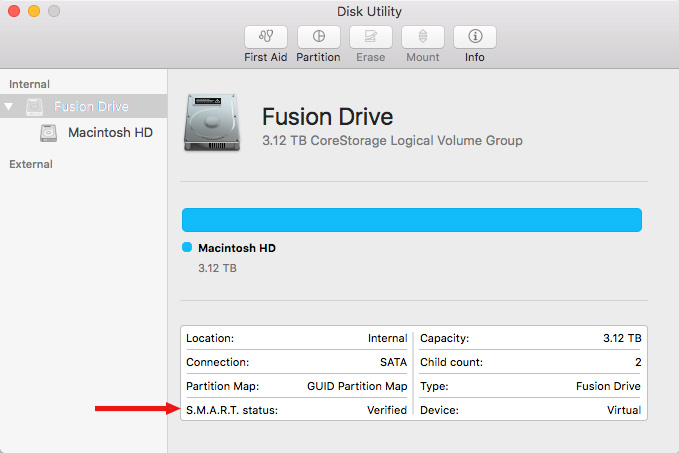Image resolution: width=679 pixels, height=453 pixels.
Task: Click the Disk Utility window title
Action: pyautogui.click(x=369, y=11)
